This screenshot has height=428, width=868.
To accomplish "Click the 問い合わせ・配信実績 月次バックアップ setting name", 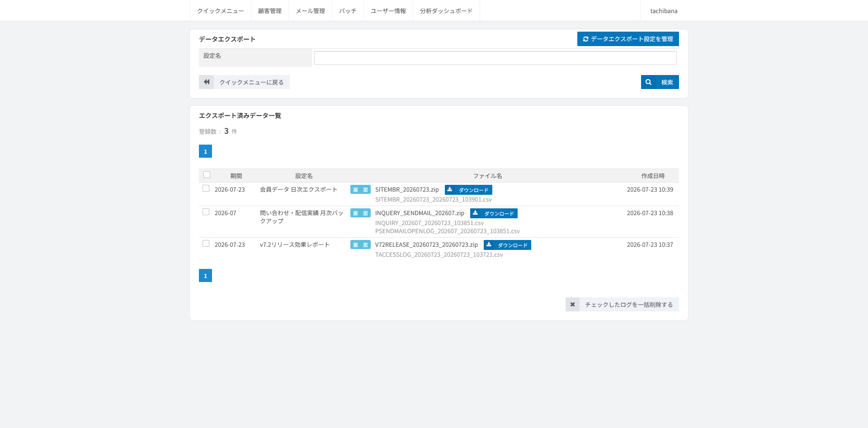I will coord(302,217).
